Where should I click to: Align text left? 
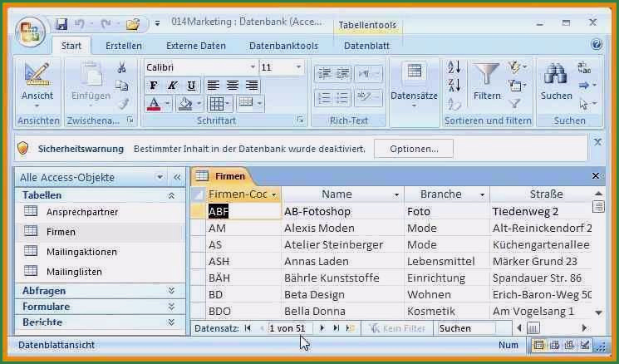point(214,86)
